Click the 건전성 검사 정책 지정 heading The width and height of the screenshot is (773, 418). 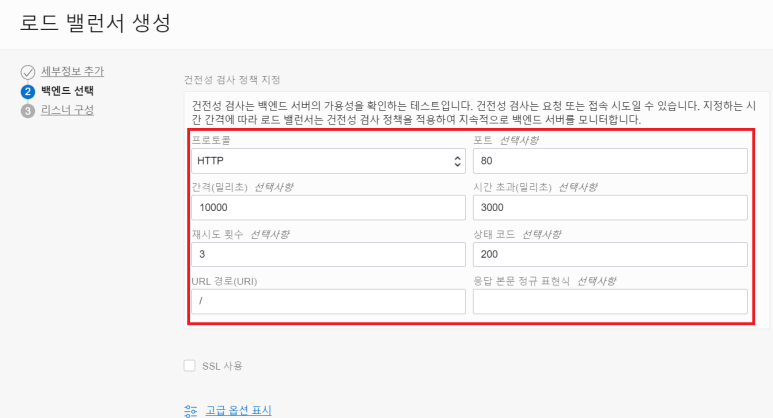pos(232,80)
